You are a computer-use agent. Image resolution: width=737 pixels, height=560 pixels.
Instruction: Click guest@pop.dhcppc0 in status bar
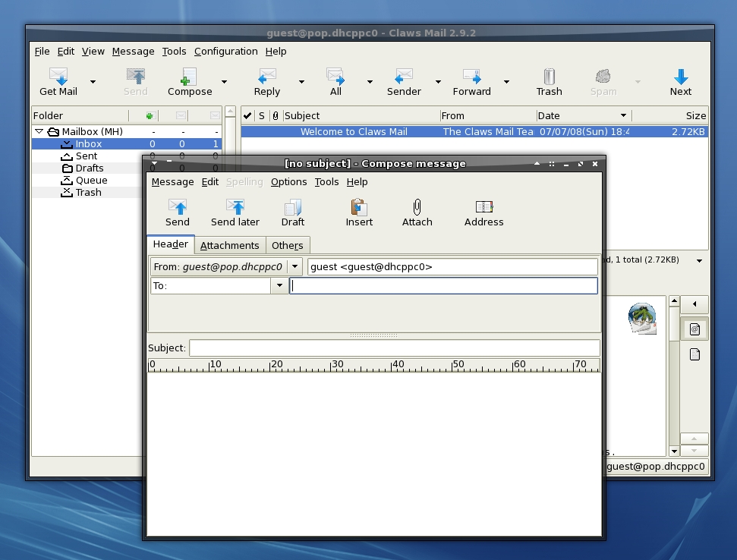[655, 467]
